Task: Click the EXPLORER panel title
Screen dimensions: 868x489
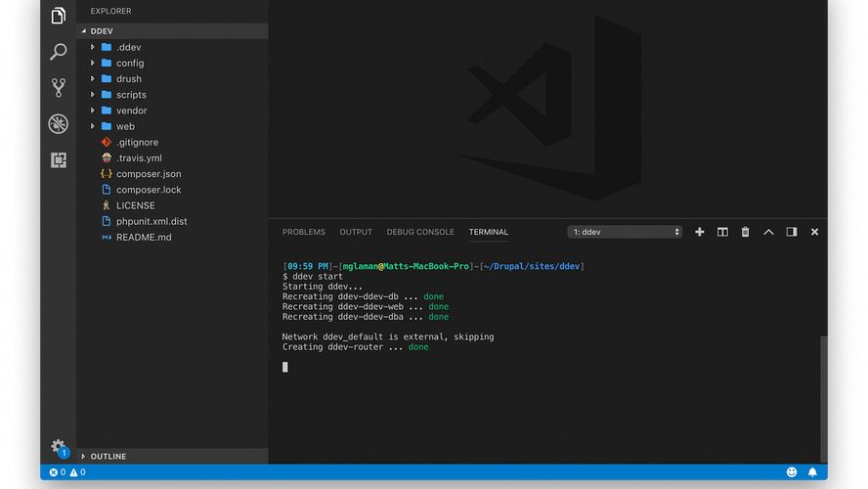Action: click(110, 11)
